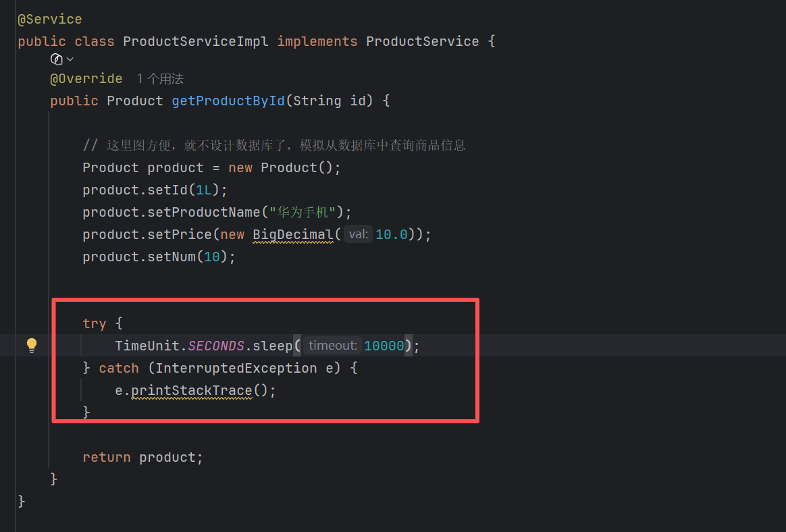Expand the chevron next to the assistant icon
The width and height of the screenshot is (786, 532).
click(70, 59)
